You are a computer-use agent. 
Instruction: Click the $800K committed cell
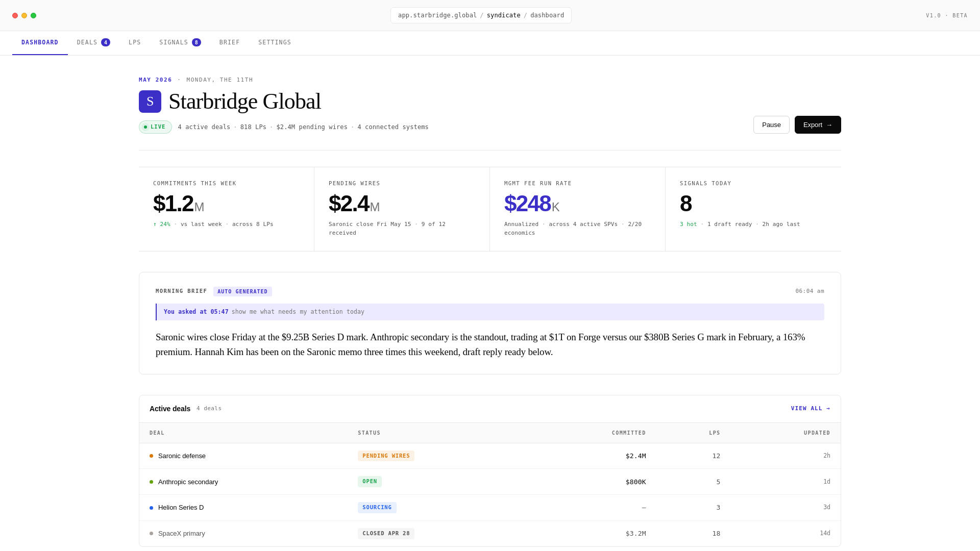(x=635, y=482)
